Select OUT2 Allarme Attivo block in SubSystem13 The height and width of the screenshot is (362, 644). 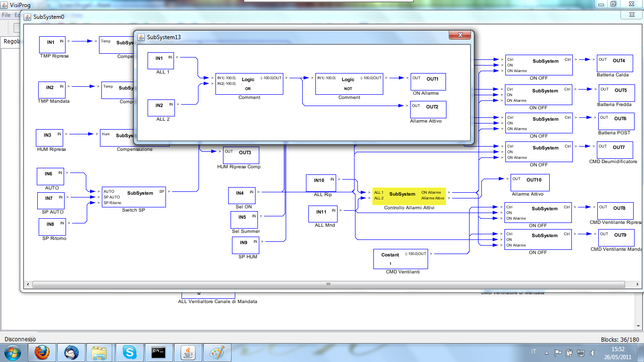pos(428,109)
